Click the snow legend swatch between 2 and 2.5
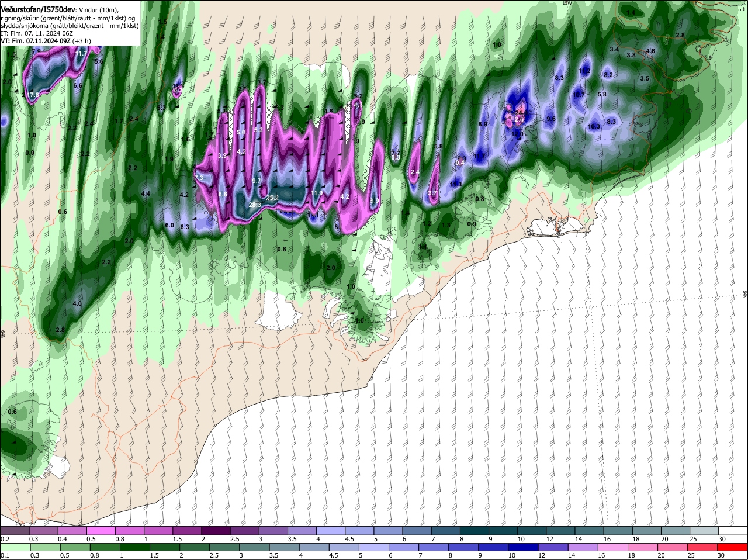 pyautogui.click(x=216, y=531)
